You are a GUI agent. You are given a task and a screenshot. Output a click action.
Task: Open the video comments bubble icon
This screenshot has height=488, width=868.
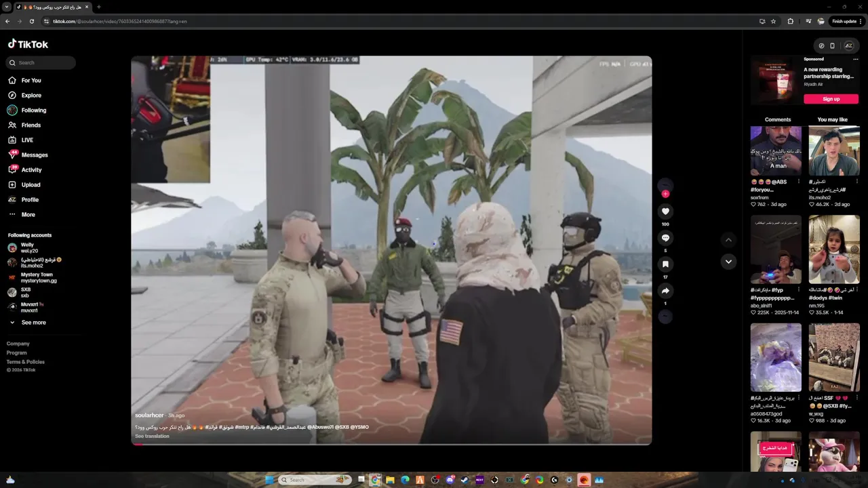(x=665, y=238)
